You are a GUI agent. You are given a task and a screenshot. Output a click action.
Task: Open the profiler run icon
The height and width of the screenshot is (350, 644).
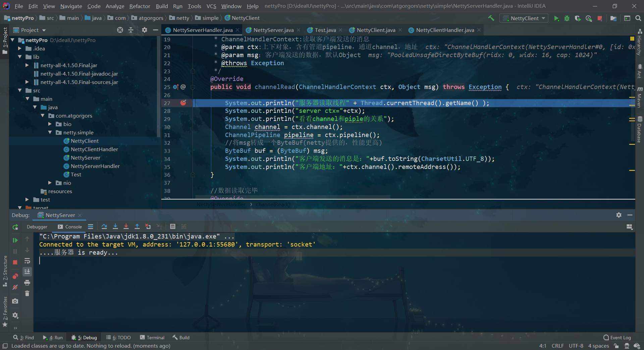pyautogui.click(x=589, y=18)
